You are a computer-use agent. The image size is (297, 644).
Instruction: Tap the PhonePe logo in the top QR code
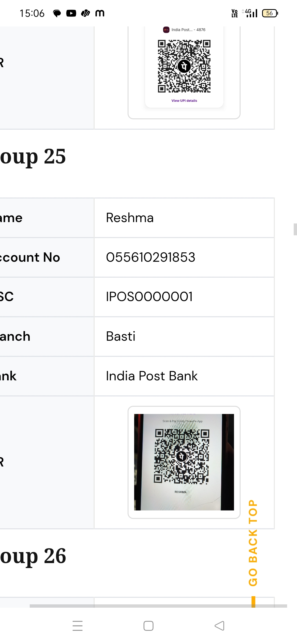[184, 66]
